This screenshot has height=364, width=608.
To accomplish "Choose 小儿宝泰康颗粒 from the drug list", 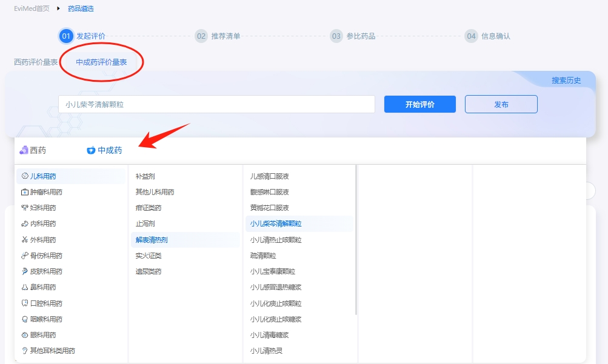I will pyautogui.click(x=273, y=271).
